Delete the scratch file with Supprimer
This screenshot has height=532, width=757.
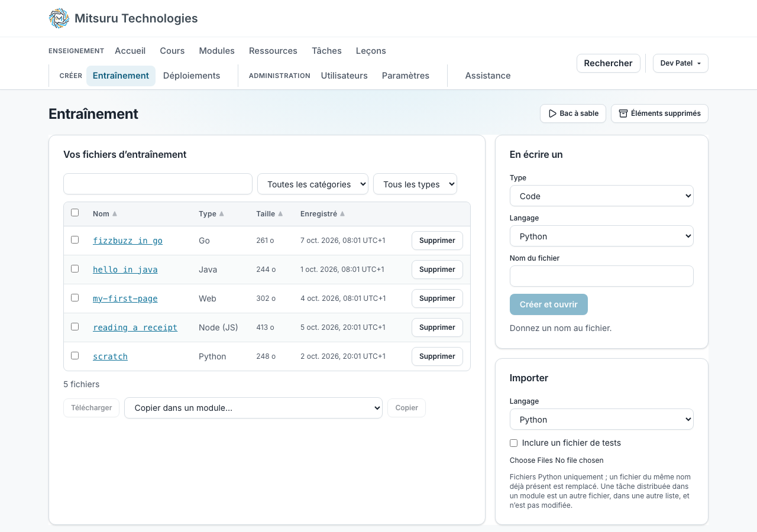(x=437, y=356)
